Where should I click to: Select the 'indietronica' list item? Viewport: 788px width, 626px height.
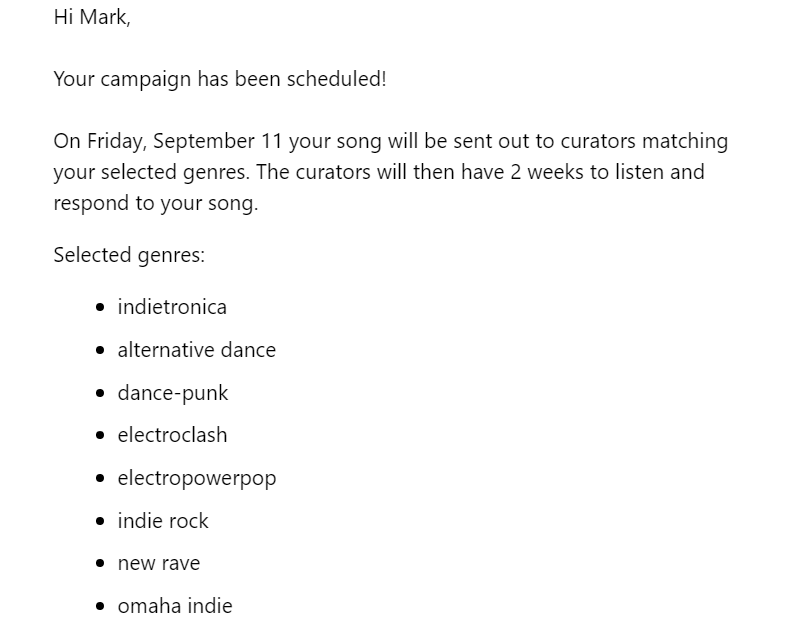pos(172,307)
